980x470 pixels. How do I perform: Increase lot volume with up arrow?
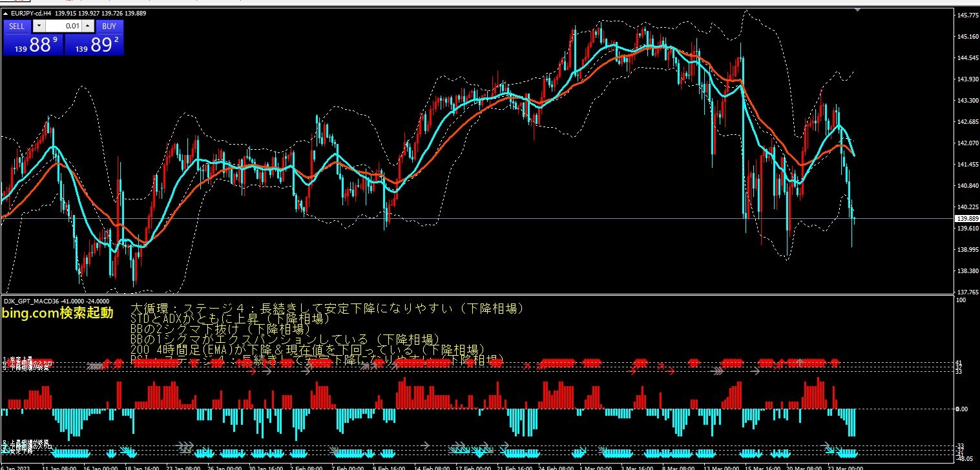89,26
